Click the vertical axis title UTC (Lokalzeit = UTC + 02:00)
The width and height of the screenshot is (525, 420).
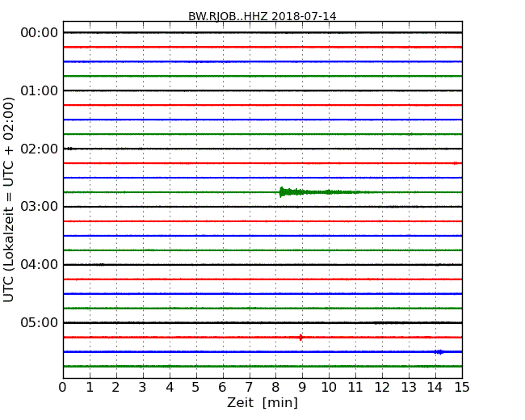[9, 199]
